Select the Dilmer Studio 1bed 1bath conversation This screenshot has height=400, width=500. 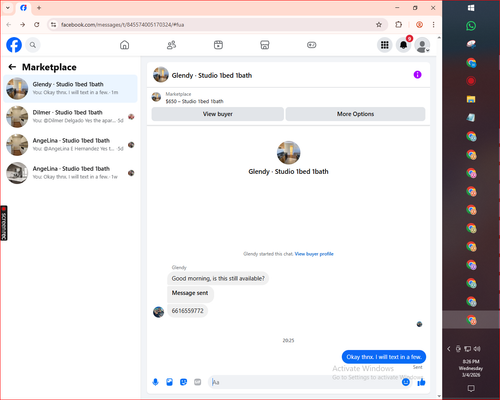tap(70, 117)
